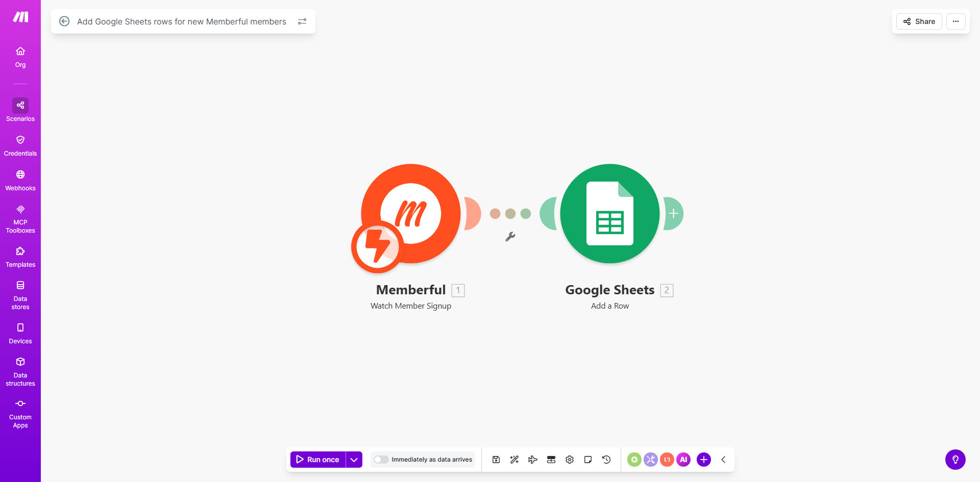
Task: Click the Share button
Action: pos(919,21)
